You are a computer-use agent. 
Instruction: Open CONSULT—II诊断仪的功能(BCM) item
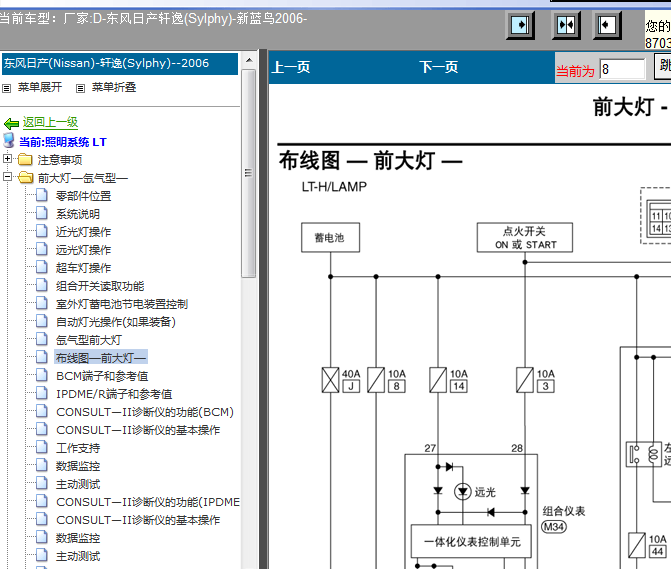click(145, 412)
